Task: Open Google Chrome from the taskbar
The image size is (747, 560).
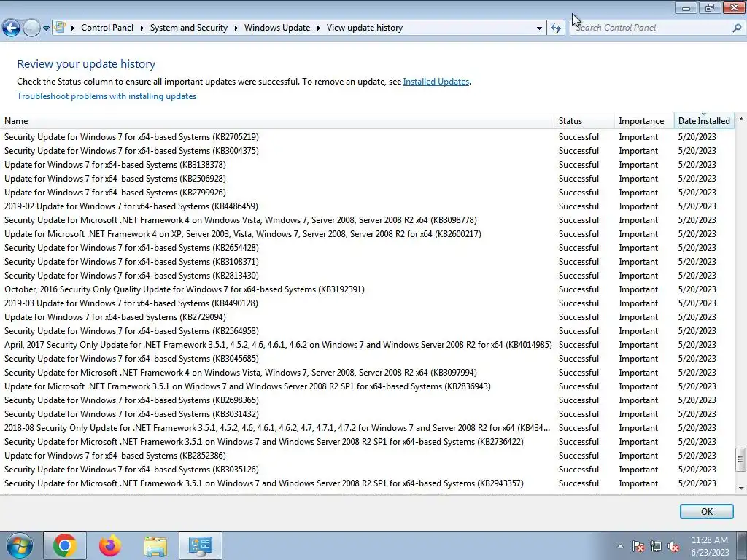Action: tap(65, 545)
